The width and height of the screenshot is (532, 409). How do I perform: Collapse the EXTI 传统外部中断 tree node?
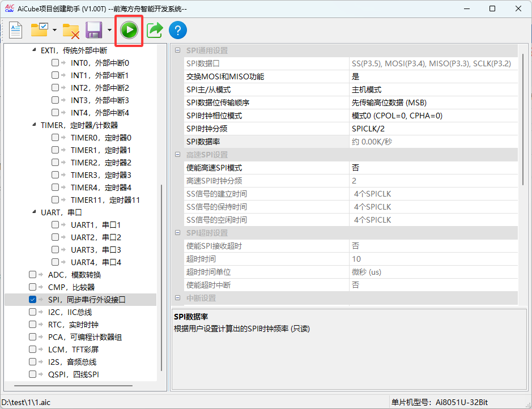pyautogui.click(x=34, y=50)
